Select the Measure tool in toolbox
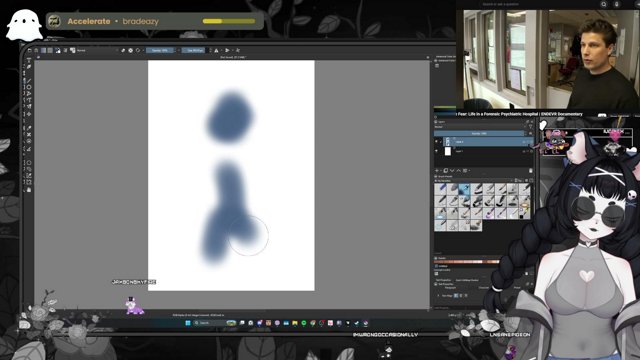The width and height of the screenshot is (640, 360). 29,148
